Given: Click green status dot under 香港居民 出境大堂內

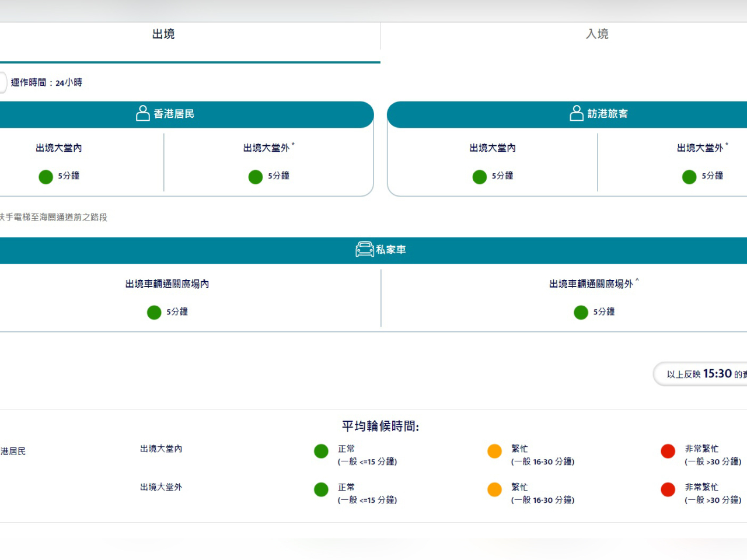Looking at the screenshot, I should [46, 177].
